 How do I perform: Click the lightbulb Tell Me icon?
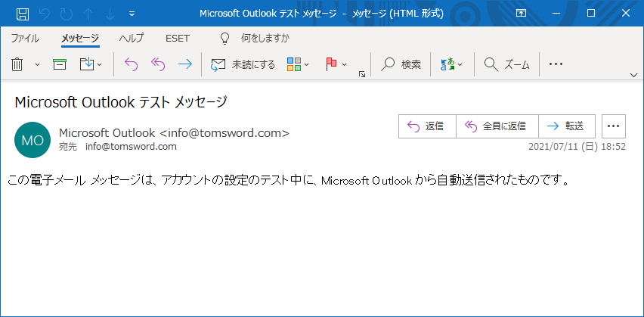224,39
